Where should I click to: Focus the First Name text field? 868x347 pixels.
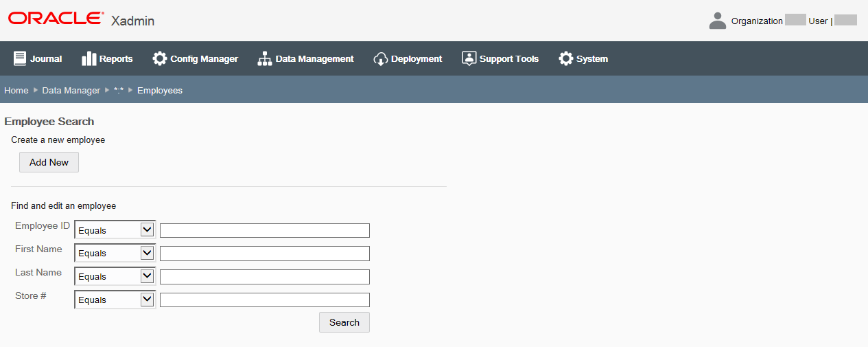click(265, 254)
